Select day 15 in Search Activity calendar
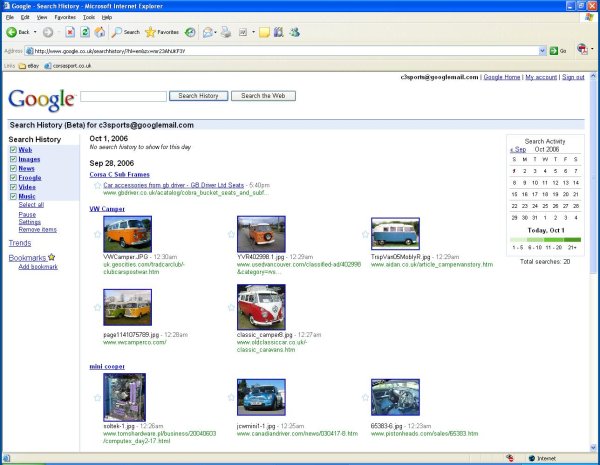The image size is (600, 465). [514, 194]
